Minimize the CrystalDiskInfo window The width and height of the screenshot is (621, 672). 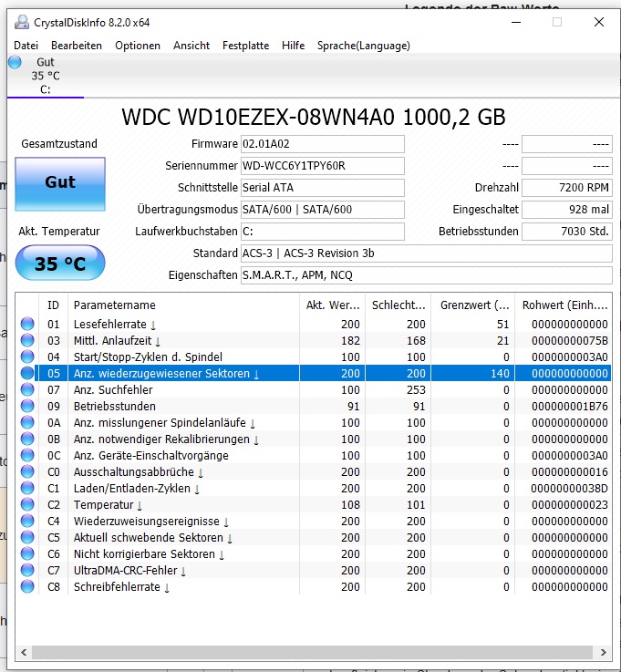[516, 22]
